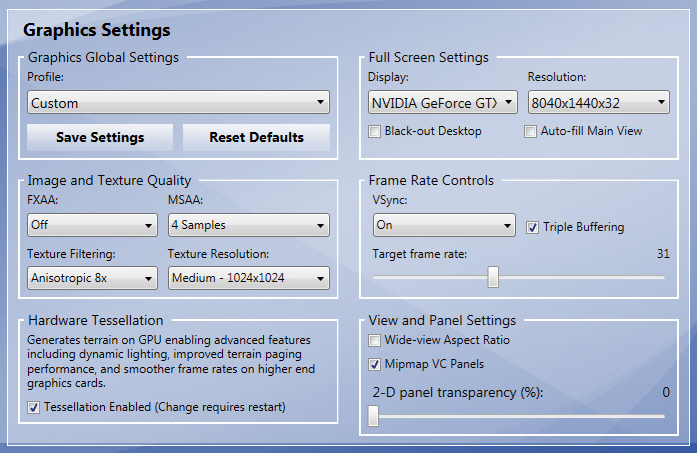Click the Target frame rate slider handle
Viewport: 697px width, 453px height.
(x=493, y=277)
